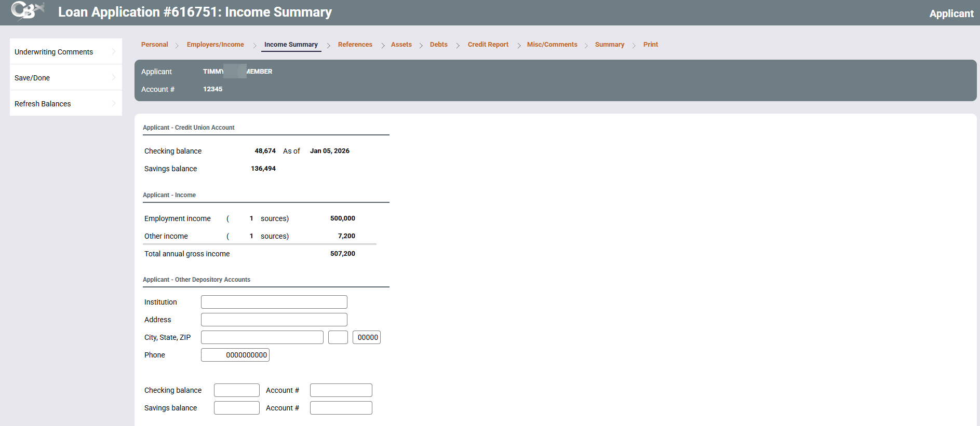The width and height of the screenshot is (980, 426).
Task: Navigate to the Assets tab
Action: pos(401,45)
